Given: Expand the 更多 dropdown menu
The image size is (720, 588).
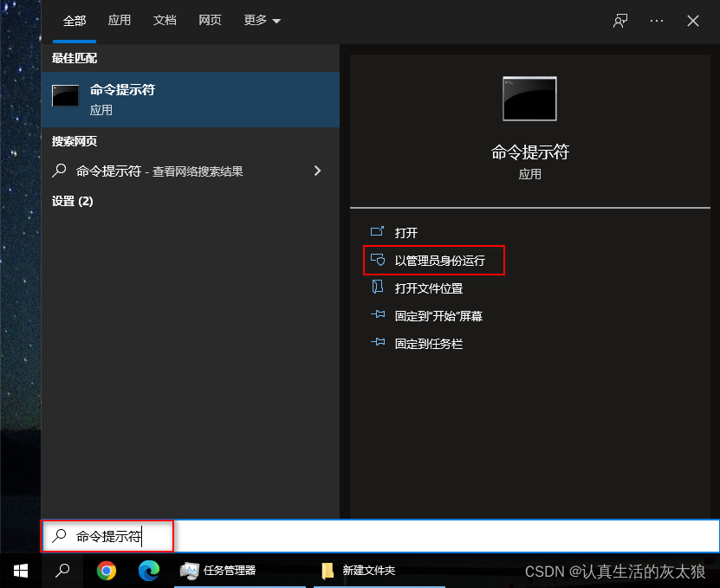Looking at the screenshot, I should tap(262, 21).
